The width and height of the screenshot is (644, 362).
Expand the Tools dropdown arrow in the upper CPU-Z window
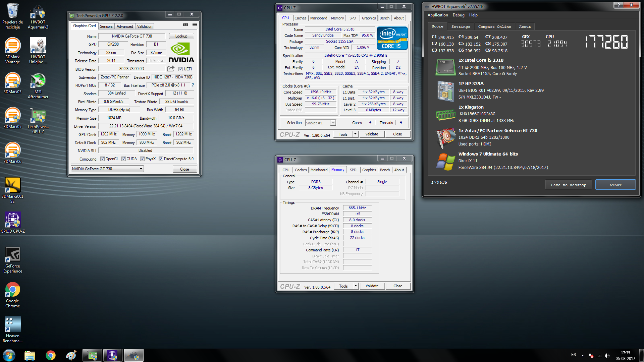(x=355, y=134)
